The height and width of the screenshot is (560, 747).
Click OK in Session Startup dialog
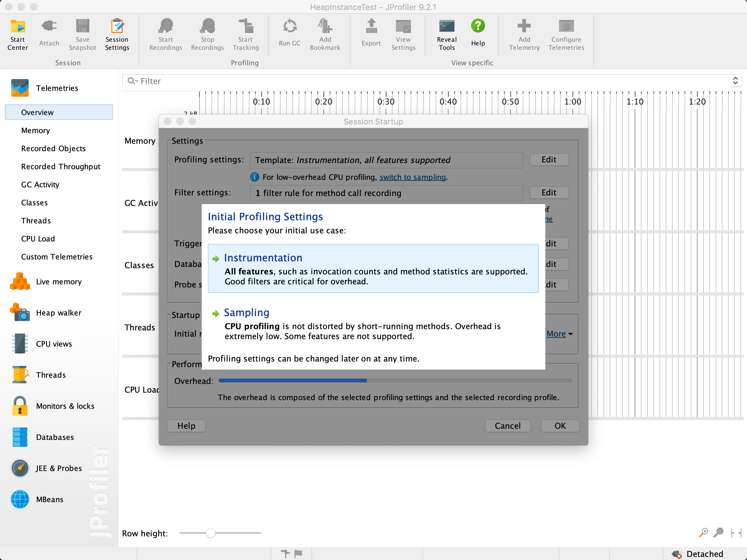[x=560, y=426]
